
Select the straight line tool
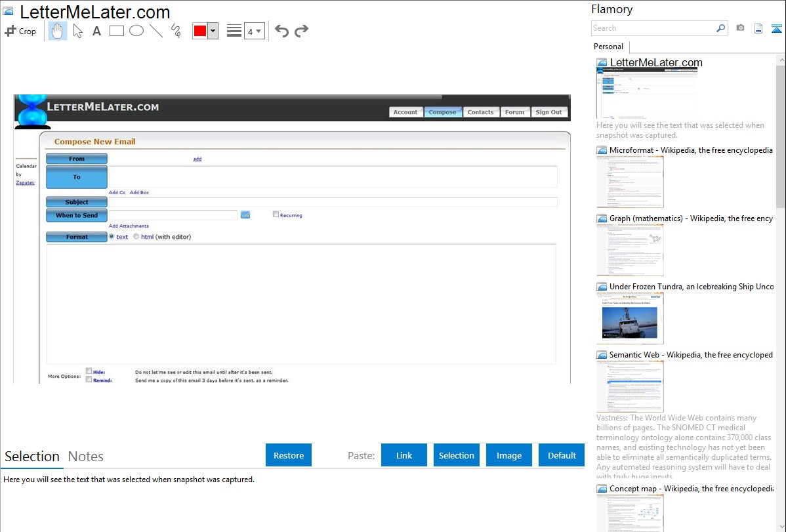(x=156, y=31)
